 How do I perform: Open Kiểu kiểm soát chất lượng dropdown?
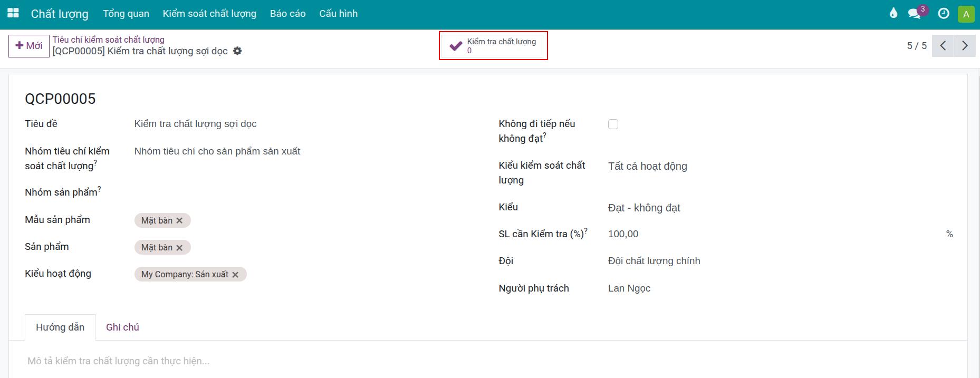(780, 166)
